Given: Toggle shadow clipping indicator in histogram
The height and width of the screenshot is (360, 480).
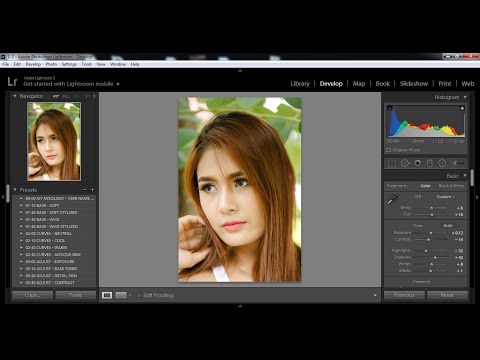Looking at the screenshot, I should [x=389, y=108].
